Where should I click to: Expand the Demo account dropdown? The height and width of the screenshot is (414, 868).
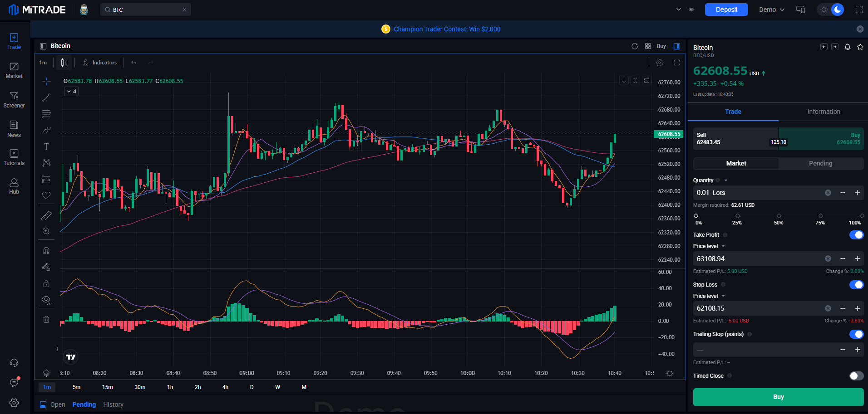[x=772, y=10]
